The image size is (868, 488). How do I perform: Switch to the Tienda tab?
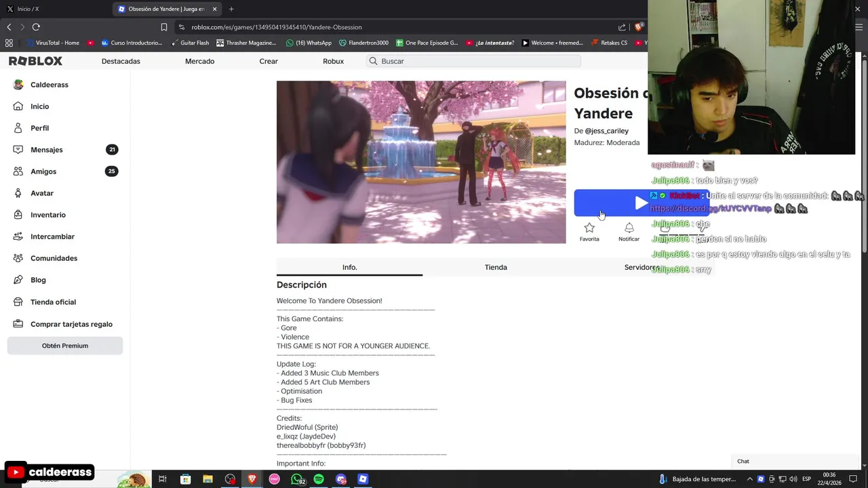[x=496, y=267]
